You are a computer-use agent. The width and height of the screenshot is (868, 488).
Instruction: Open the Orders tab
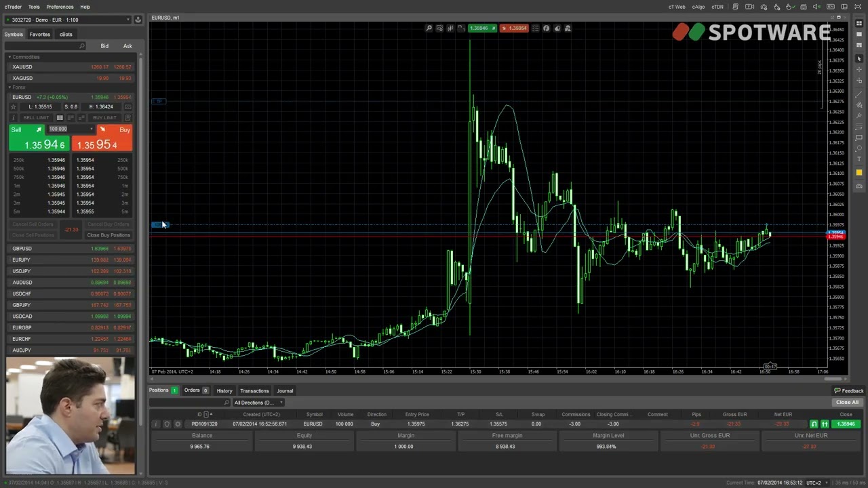pos(196,390)
